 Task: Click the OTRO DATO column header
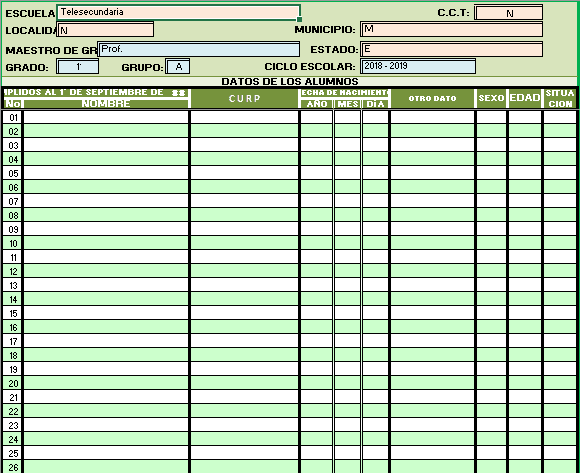pos(432,98)
